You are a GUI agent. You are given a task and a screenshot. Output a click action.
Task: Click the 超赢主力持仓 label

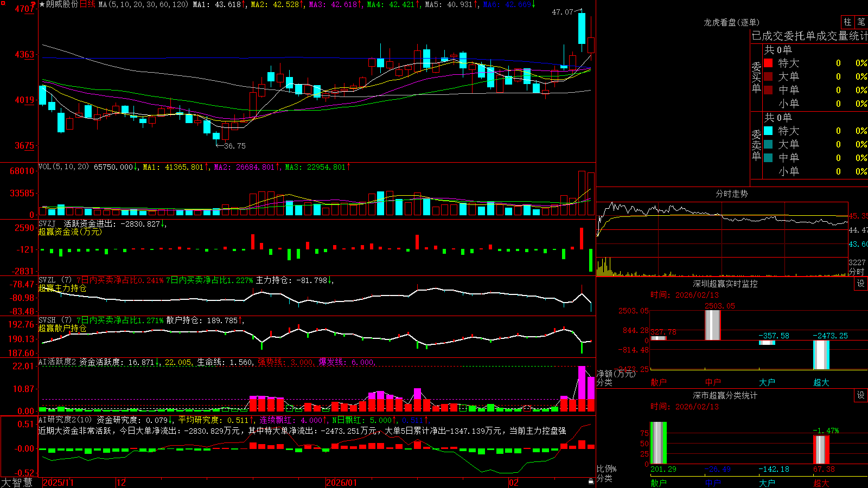pyautogui.click(x=62, y=288)
